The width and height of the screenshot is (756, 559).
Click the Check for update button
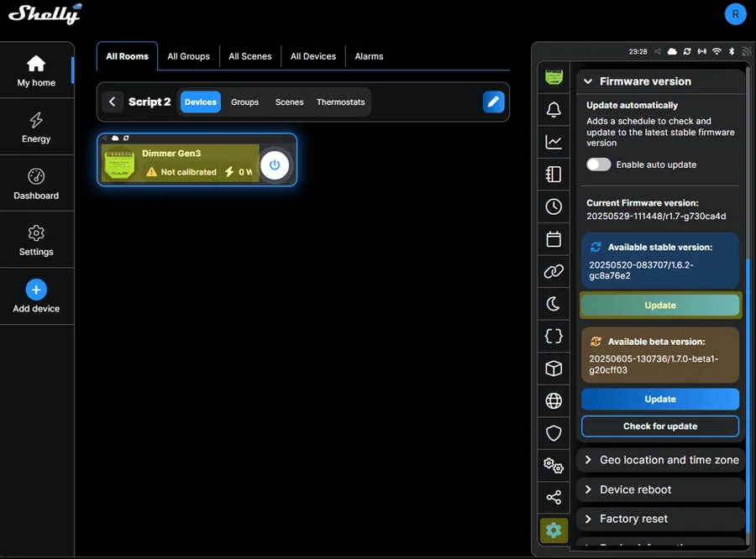click(660, 426)
